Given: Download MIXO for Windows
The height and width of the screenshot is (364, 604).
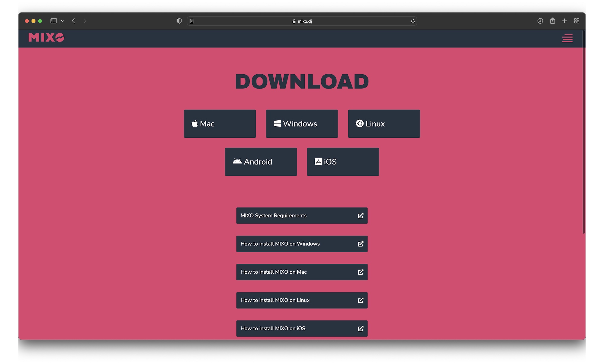Looking at the screenshot, I should 302,124.
